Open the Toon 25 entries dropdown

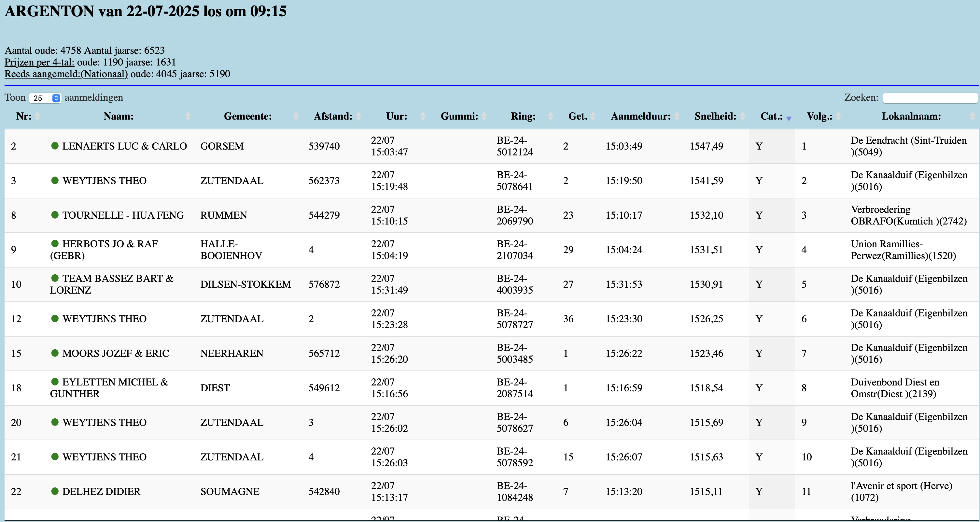[45, 98]
